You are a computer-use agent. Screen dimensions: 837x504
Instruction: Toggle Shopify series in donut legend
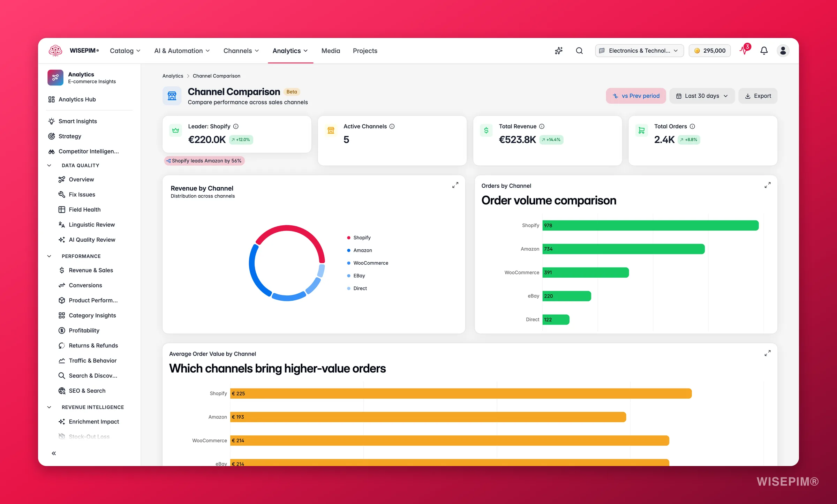[x=359, y=238]
